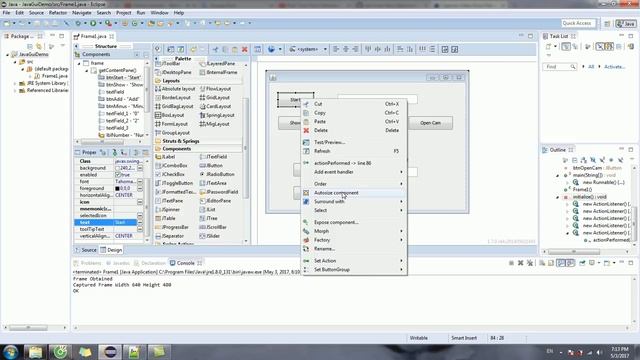Click the Quick Access field
Viewport: 640px width, 360px height.
coord(577,24)
